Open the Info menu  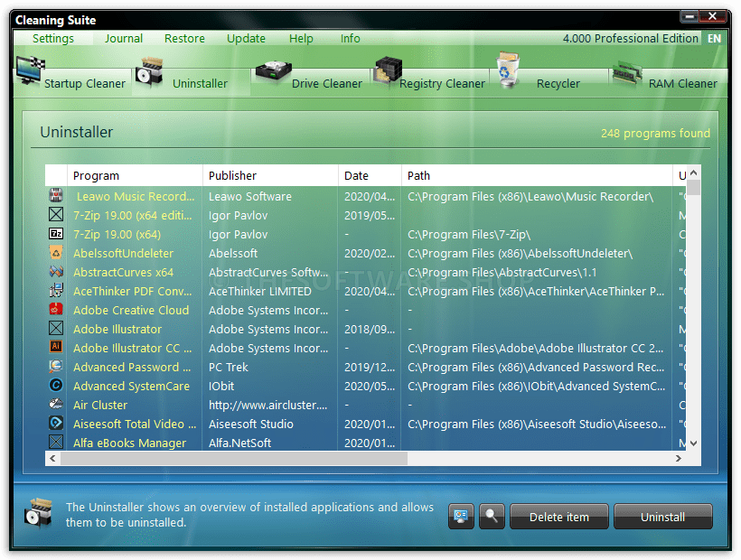[x=351, y=38]
